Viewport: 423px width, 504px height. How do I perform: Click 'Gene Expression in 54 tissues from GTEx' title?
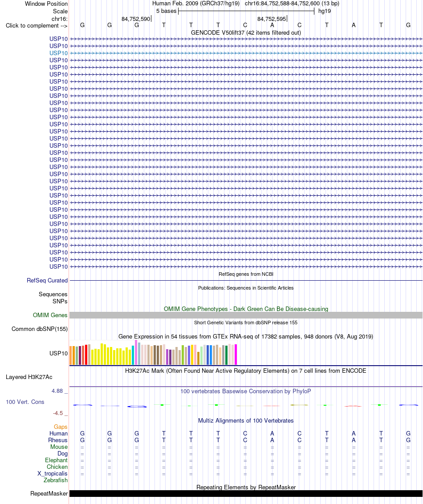(246, 337)
